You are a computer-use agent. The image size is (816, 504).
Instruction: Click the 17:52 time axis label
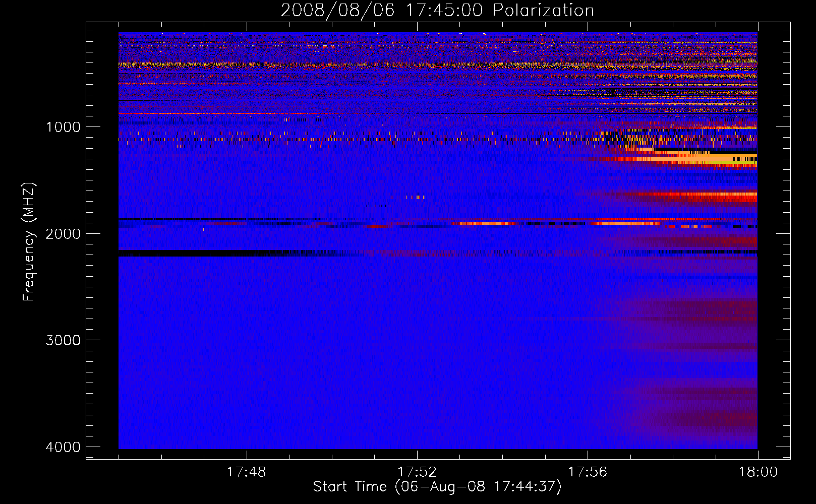click(417, 472)
